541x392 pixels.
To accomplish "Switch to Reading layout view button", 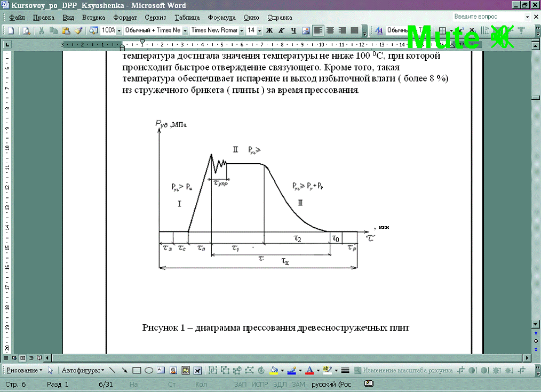I will pyautogui.click(x=39, y=358).
